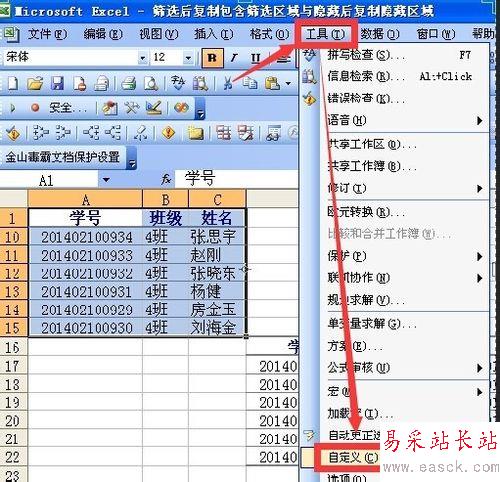Screen dimensions: 500x482
Task: Click the Remove Precedent Arrows icon
Action: [63, 133]
